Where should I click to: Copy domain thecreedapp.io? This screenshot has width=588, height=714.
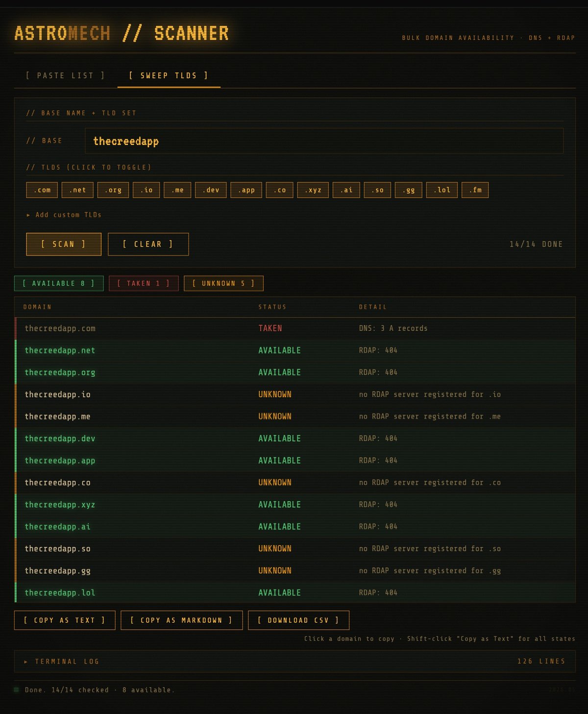pyautogui.click(x=58, y=395)
